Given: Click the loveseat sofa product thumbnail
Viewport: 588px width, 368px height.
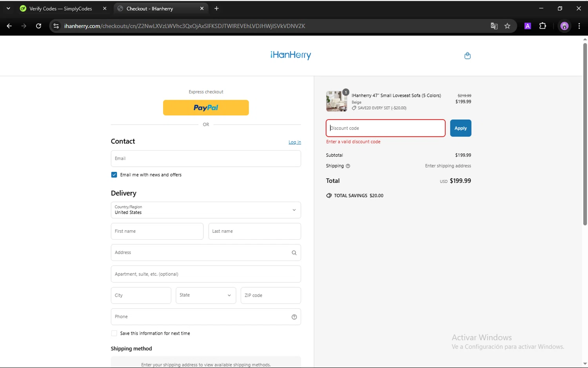Looking at the screenshot, I should pyautogui.click(x=336, y=101).
